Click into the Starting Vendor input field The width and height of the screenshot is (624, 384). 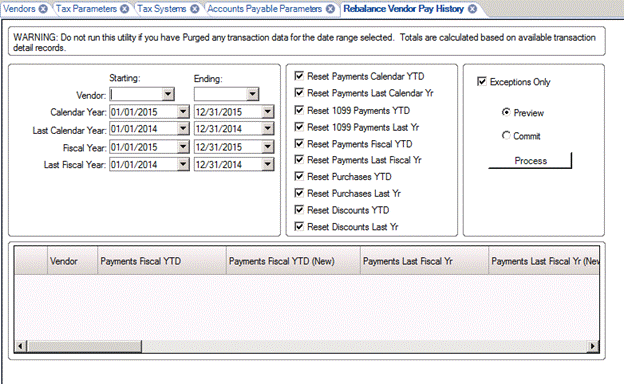point(136,94)
